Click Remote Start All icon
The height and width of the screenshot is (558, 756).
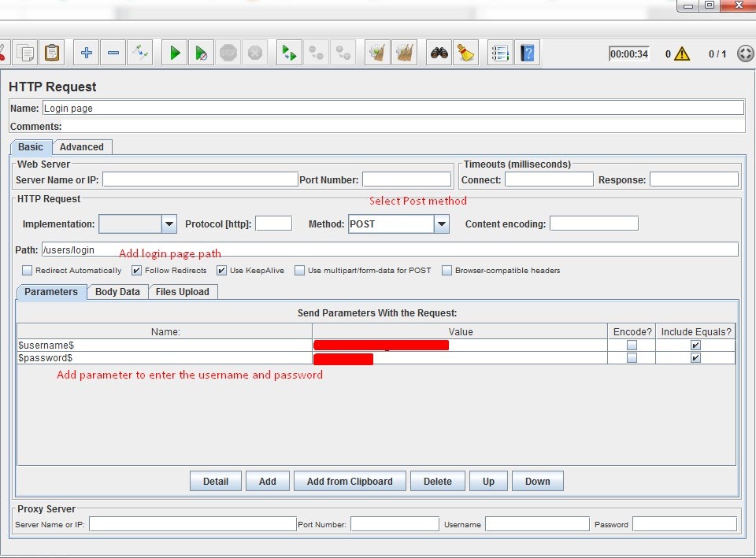click(289, 53)
